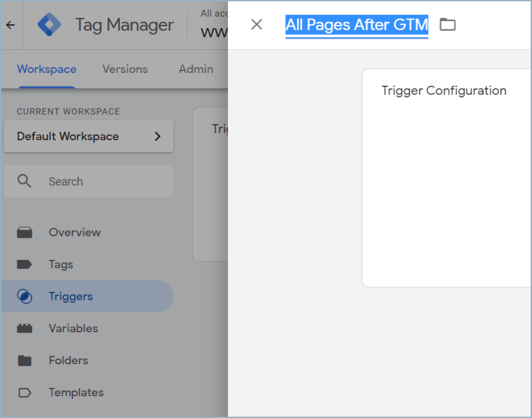This screenshot has width=532, height=418.
Task: Click the Tag Manager diamond logo
Action: [49, 24]
